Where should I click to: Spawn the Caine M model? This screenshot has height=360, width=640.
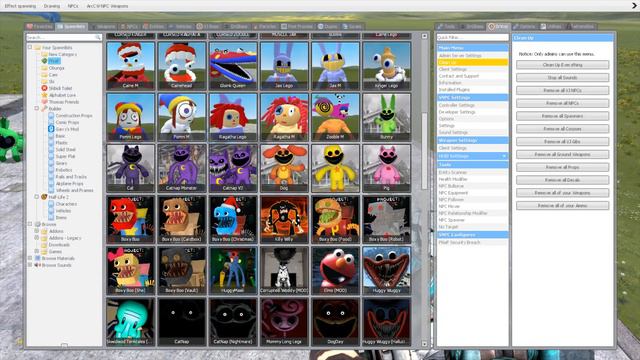pos(131,66)
